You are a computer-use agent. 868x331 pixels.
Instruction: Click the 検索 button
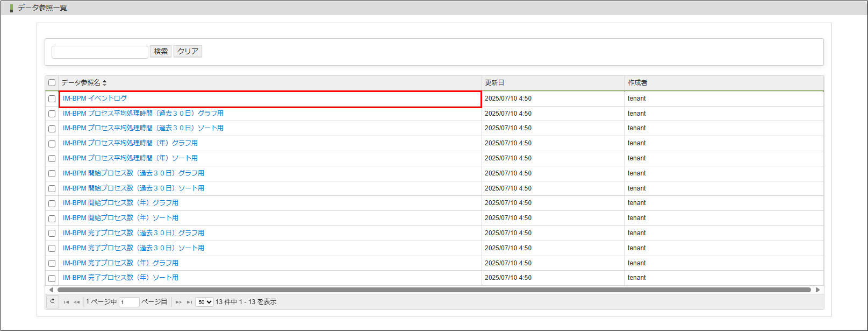pyautogui.click(x=161, y=51)
